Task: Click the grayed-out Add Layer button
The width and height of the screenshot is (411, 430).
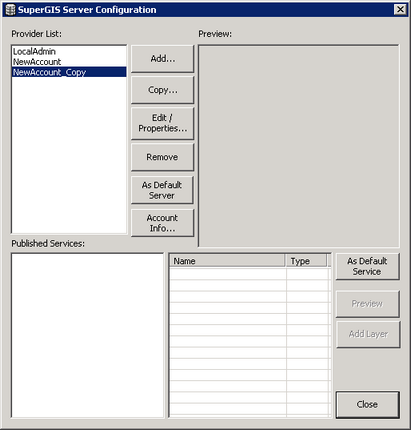Action: click(368, 334)
